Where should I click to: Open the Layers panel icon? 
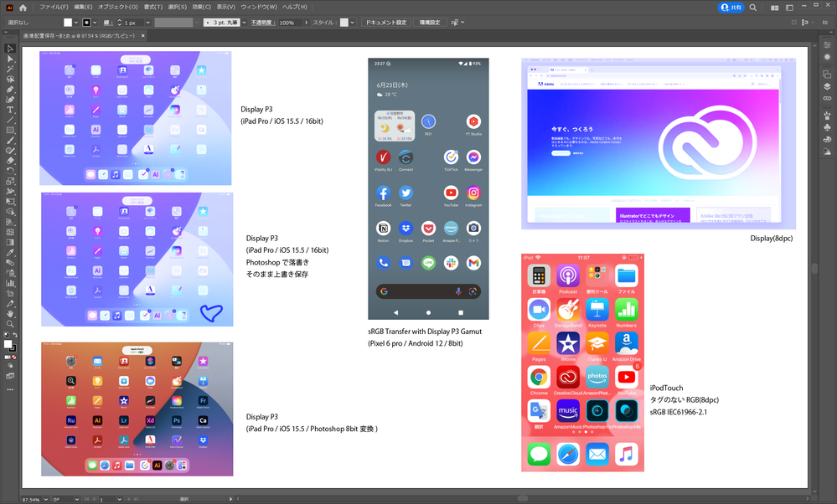(828, 86)
